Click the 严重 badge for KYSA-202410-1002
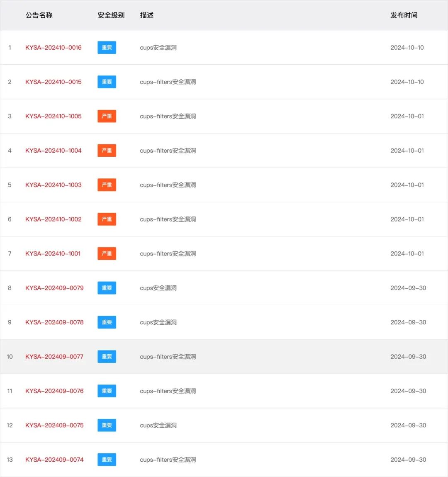 tap(107, 219)
